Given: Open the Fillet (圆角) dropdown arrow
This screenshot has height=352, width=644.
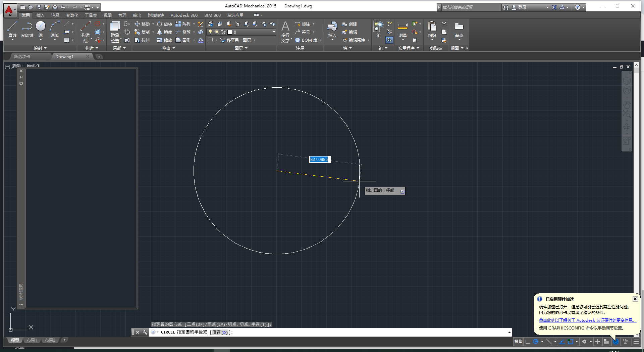Looking at the screenshot, I should [x=194, y=40].
